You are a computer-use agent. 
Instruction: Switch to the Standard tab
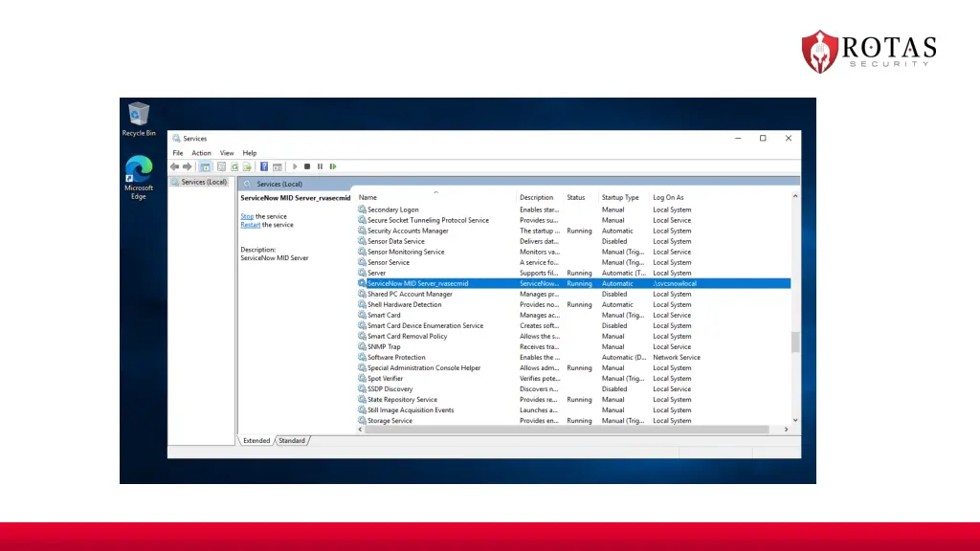292,440
